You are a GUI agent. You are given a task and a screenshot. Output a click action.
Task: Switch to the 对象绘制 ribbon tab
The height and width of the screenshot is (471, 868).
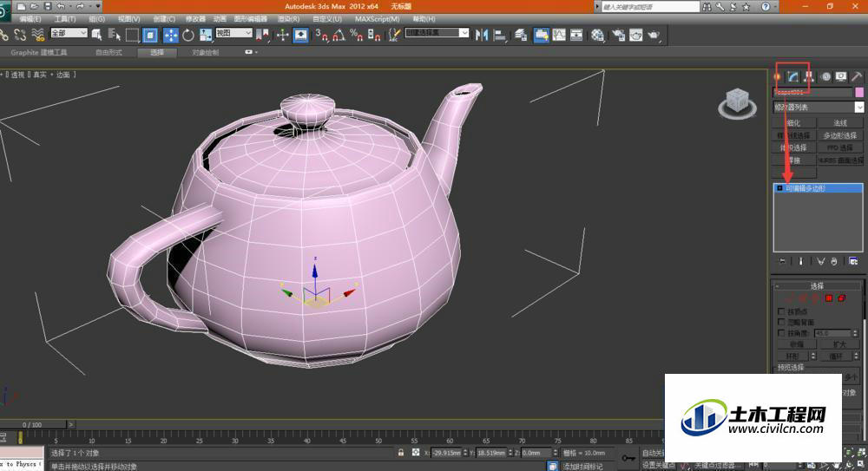(x=206, y=52)
